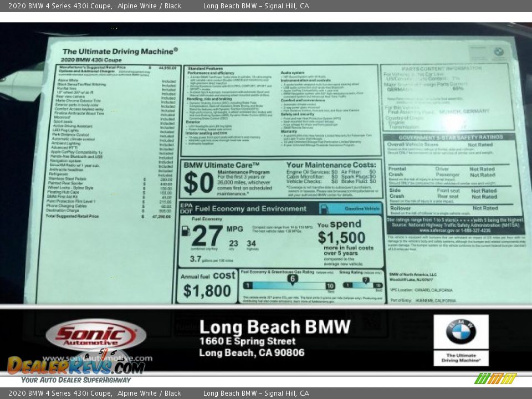Click the 'Stainless Steel Pedals' option row
The height and width of the screenshot is (399, 532).
(110, 179)
